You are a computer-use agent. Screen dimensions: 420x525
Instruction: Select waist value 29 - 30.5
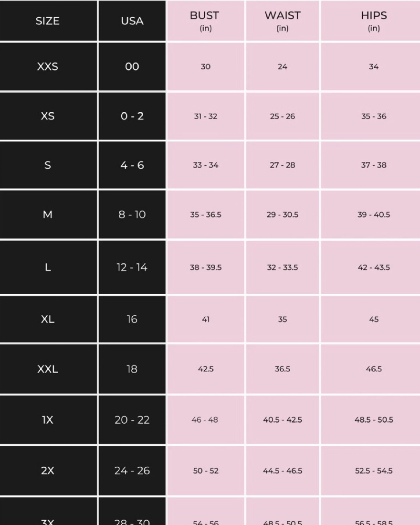(x=283, y=214)
